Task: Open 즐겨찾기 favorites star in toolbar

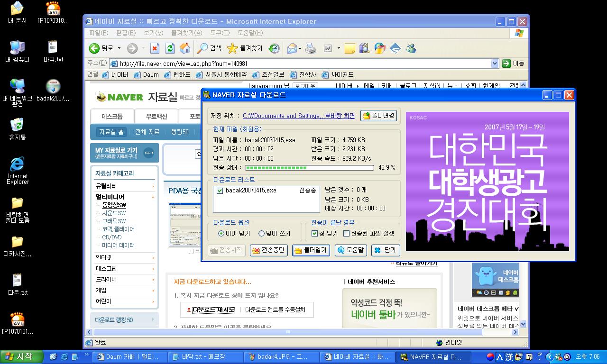Action: tap(244, 48)
